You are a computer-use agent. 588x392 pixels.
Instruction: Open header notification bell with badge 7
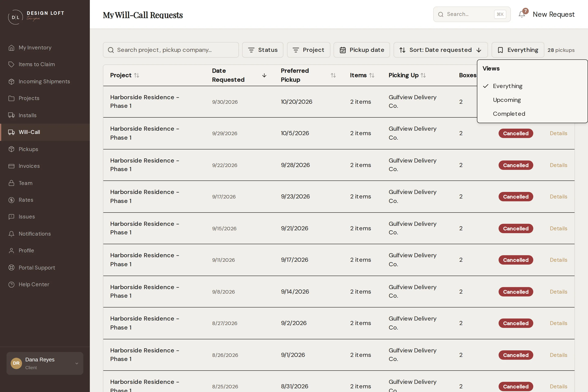tap(522, 14)
